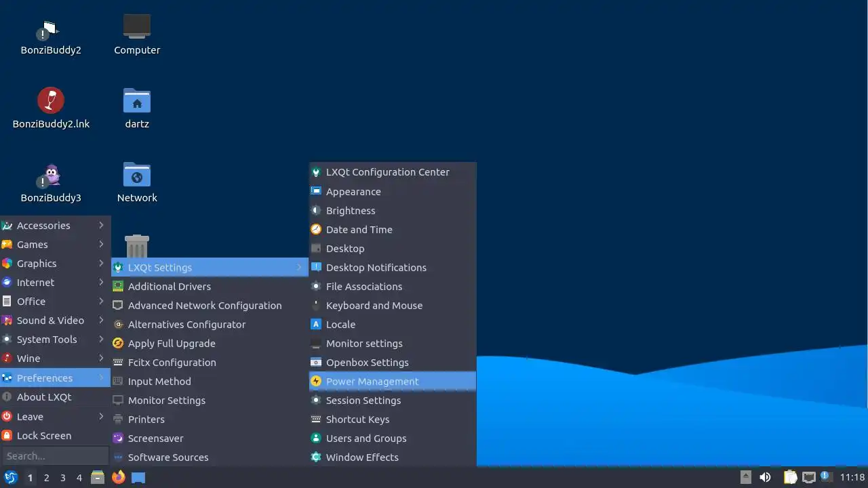Screen dimensions: 868x488
Task: Open Printers settings
Action: point(210,419)
